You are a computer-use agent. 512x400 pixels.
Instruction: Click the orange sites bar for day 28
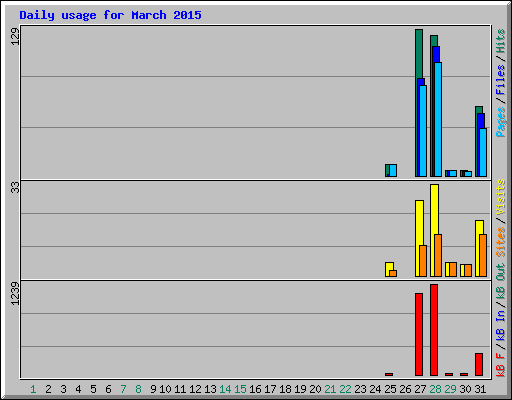pyautogui.click(x=438, y=255)
